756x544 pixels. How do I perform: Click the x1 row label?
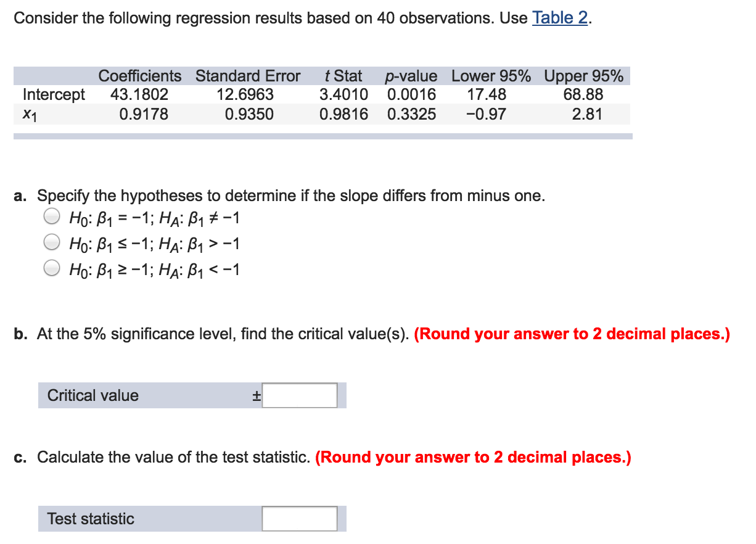(28, 113)
